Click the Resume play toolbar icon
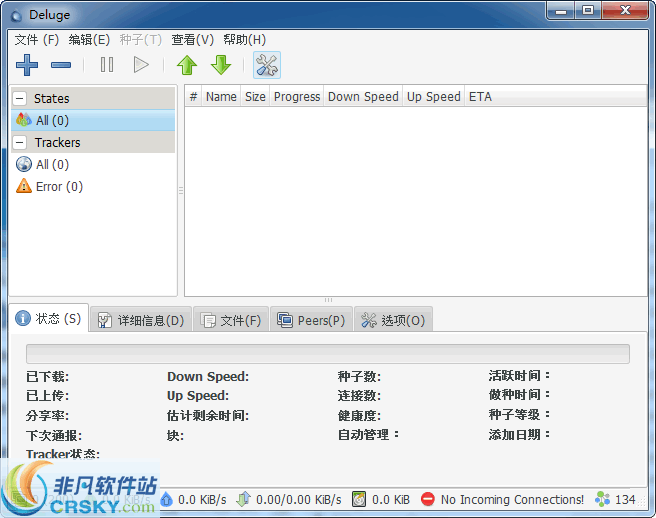 141,65
